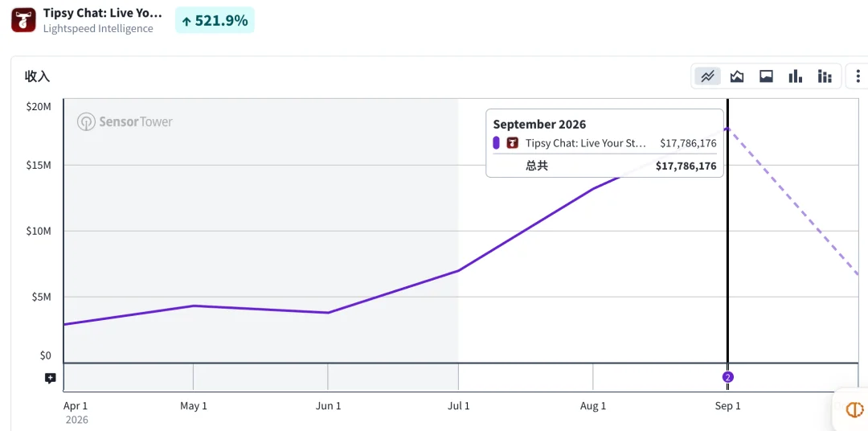Viewport: 868px width, 431px height.
Task: Click the Aug 1 axis label
Action: click(593, 406)
